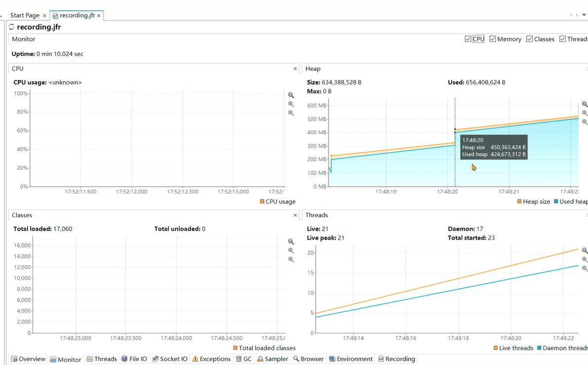Close the recording.jfr tab
This screenshot has width=588, height=365.
[99, 16]
